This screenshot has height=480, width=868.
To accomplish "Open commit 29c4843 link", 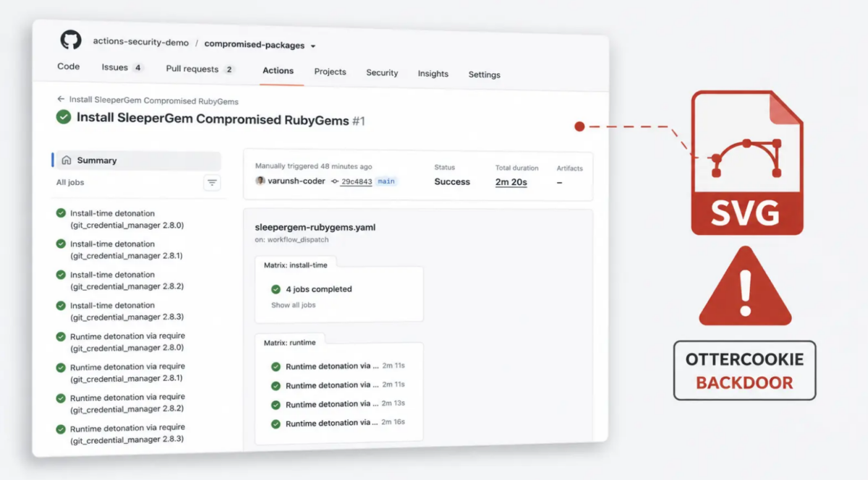I will 357,181.
